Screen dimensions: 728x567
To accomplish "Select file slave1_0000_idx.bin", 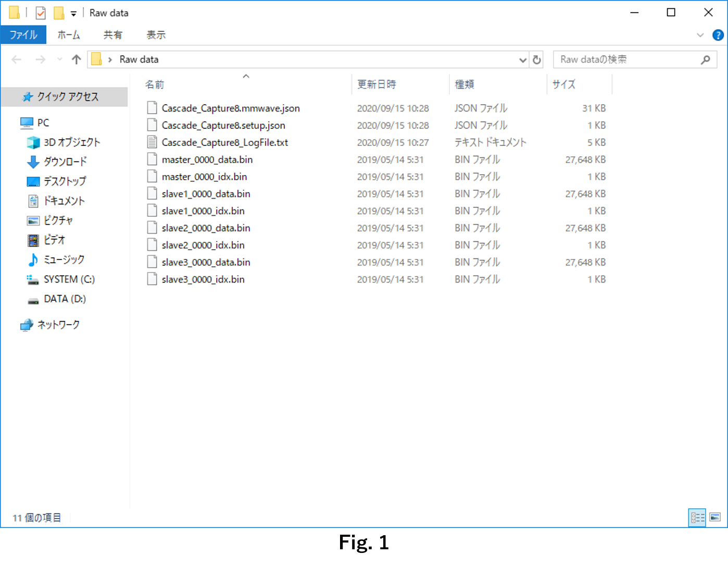I will (x=203, y=211).
